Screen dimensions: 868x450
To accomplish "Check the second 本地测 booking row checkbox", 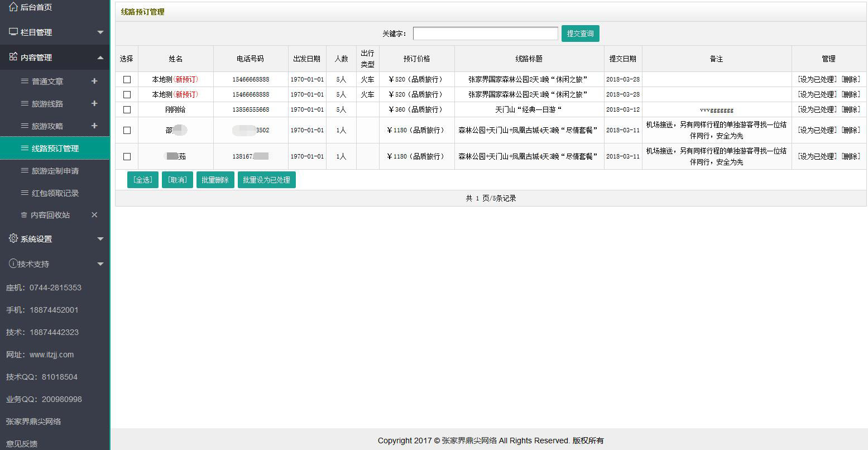I will 127,94.
